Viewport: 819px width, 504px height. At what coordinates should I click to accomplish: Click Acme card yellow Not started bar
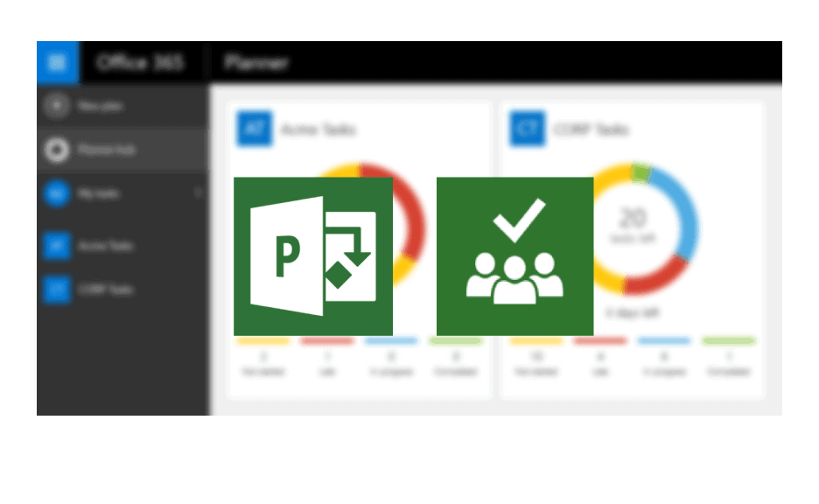(x=263, y=341)
